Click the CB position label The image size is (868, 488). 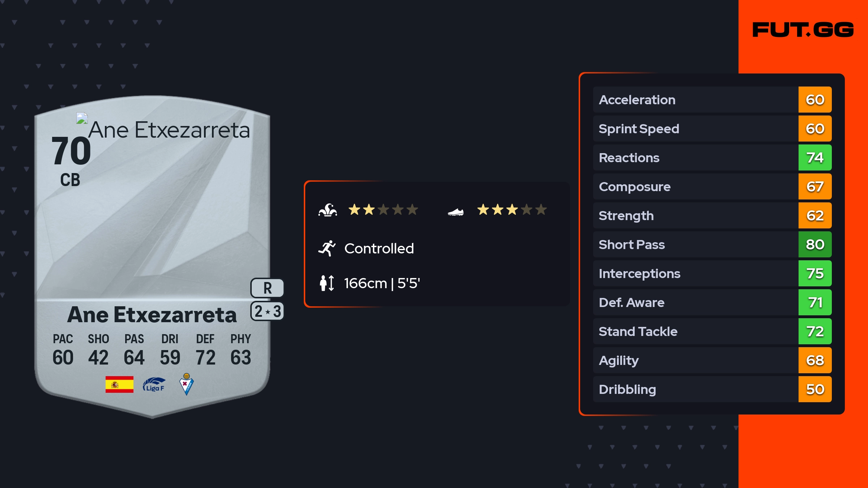[x=70, y=180]
